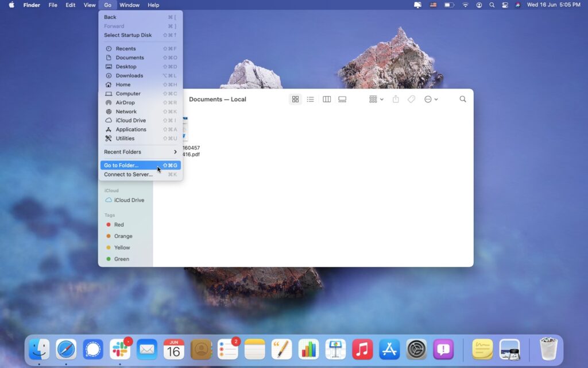This screenshot has height=368, width=588.
Task: Open the grouping dropdown chevron
Action: (x=381, y=99)
